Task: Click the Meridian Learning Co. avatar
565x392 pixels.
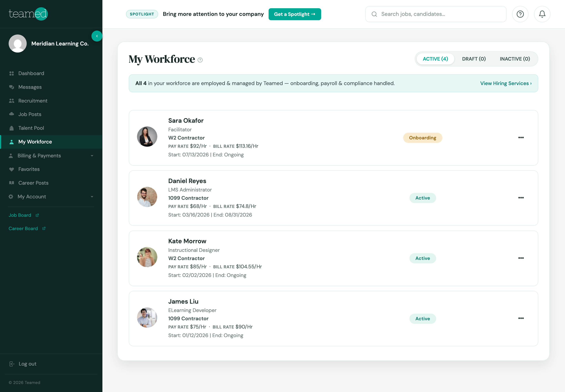Action: point(18,44)
